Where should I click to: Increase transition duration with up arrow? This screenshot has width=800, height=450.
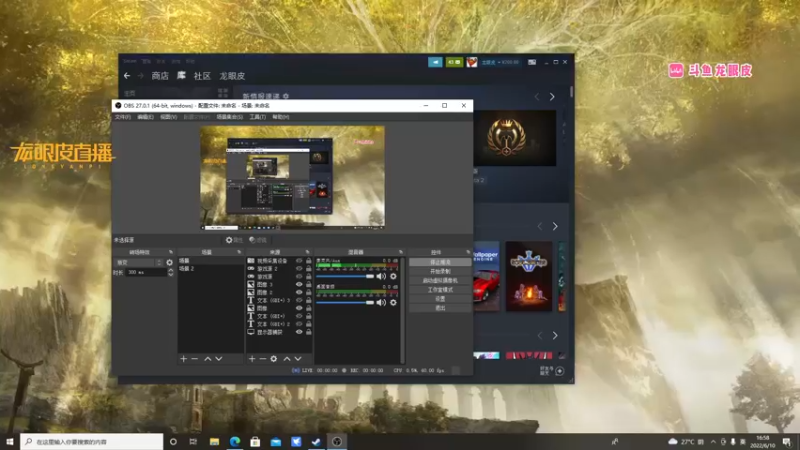tap(170, 270)
